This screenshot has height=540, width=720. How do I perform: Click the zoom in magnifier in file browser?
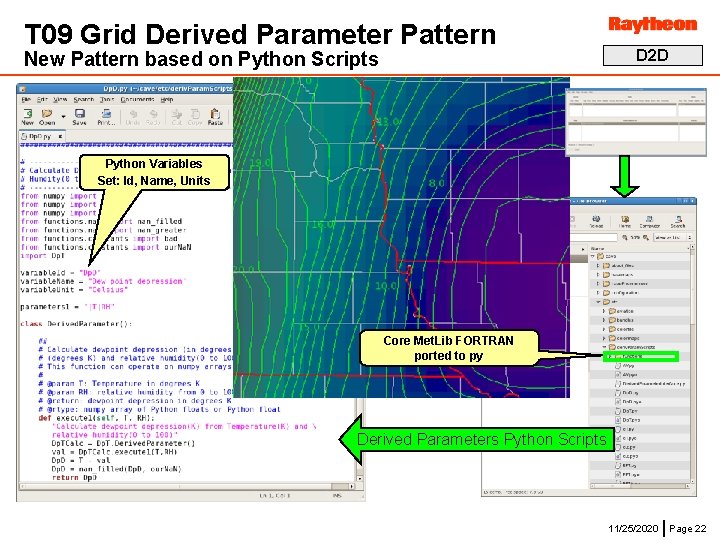pos(646,237)
